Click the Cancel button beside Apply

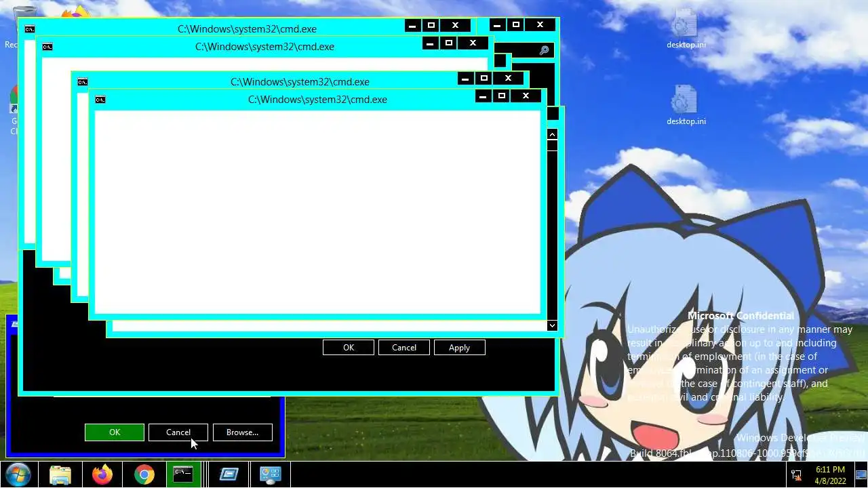click(x=404, y=348)
